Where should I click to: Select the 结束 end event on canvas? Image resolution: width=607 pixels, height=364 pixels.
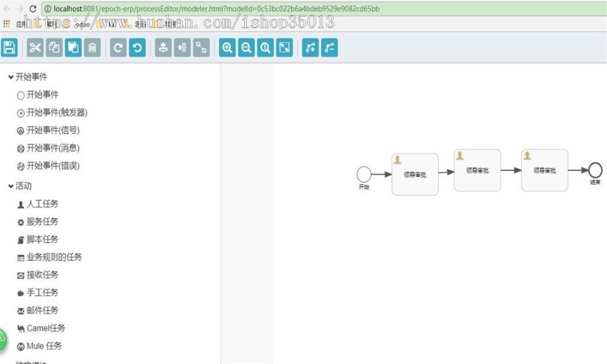pyautogui.click(x=596, y=170)
